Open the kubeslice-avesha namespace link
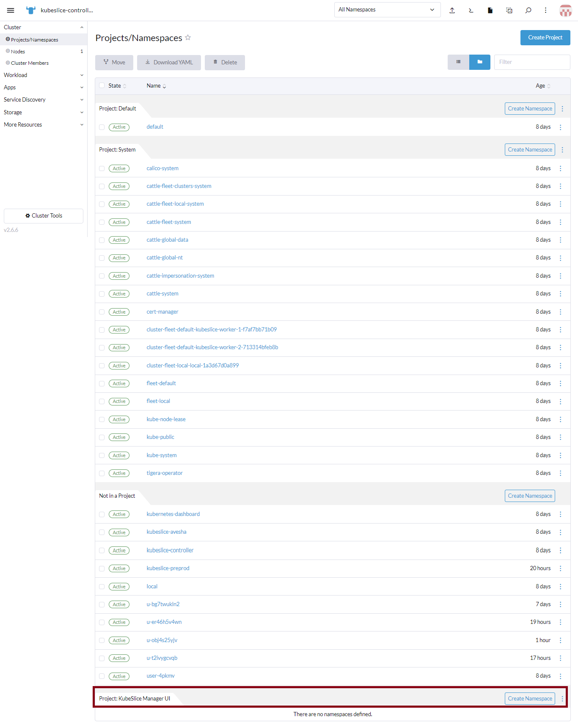Viewport: 578px width, 728px height. 166,532
